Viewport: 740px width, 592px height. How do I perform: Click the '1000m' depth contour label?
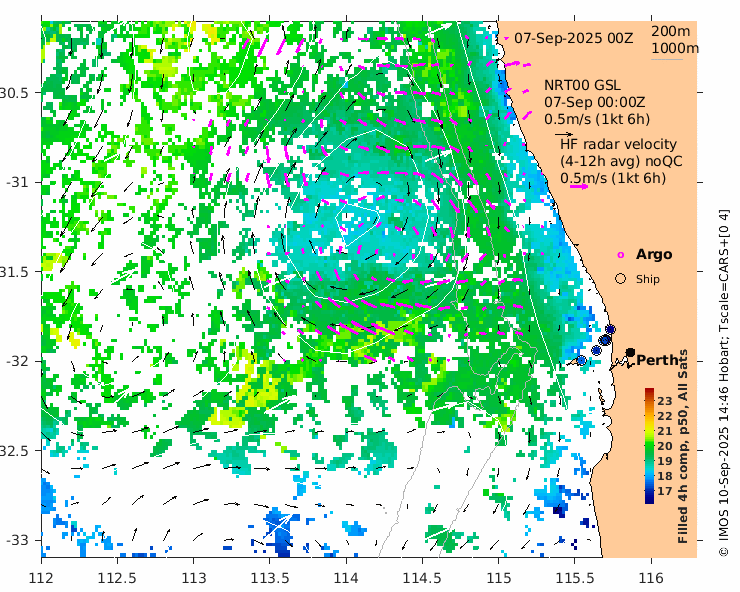[675, 49]
